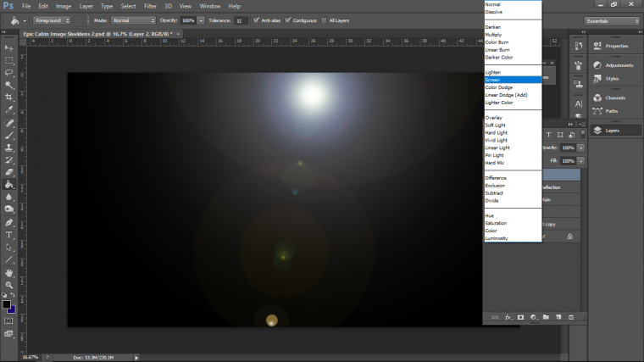Select the Line shape tool
Image resolution: width=644 pixels, height=362 pixels.
click(9, 259)
